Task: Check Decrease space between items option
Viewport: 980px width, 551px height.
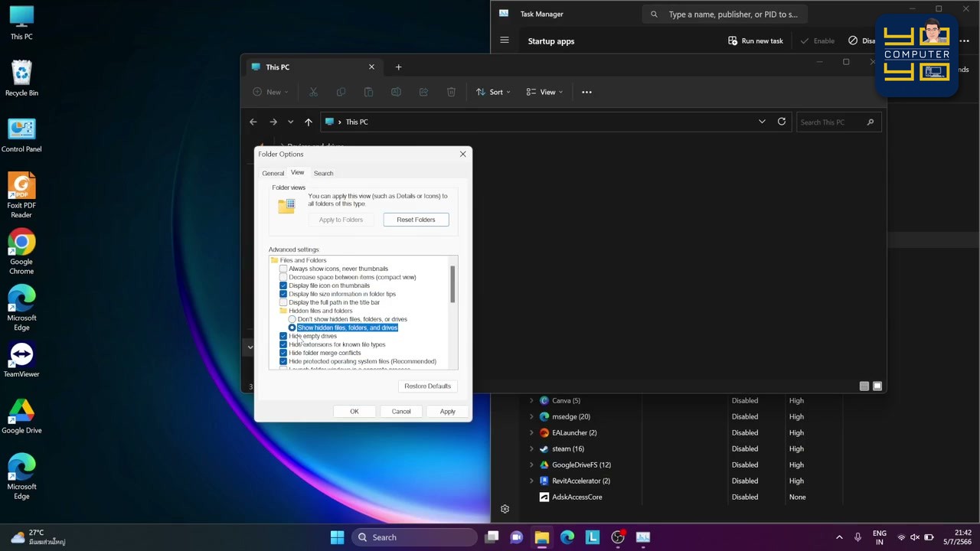Action: 283,277
